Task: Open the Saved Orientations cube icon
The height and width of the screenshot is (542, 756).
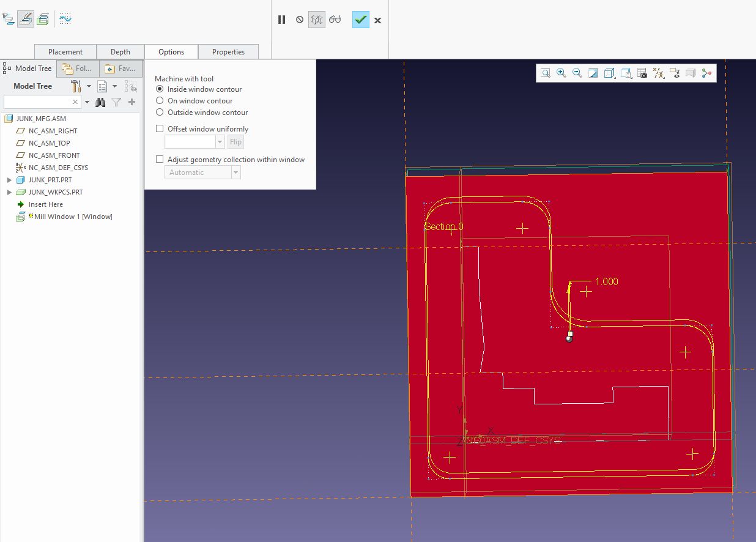Action: pos(609,73)
